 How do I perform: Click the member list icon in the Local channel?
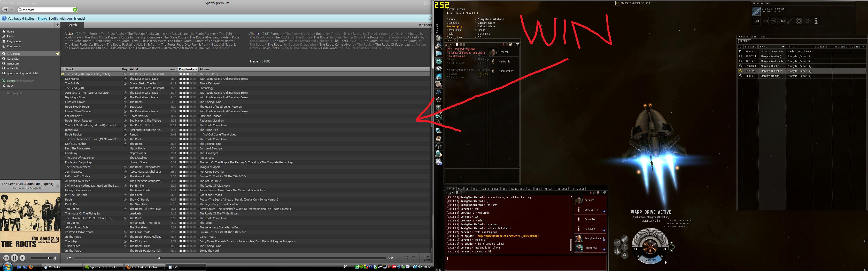point(511,44)
